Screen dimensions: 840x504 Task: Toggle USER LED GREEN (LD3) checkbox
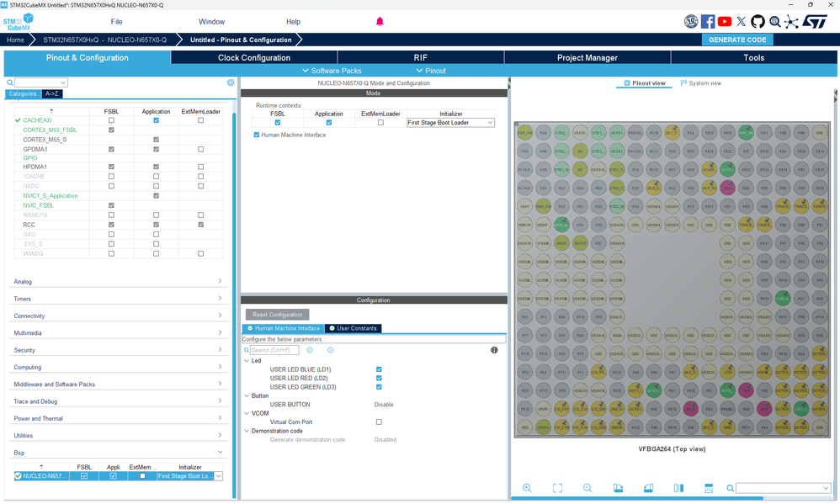pyautogui.click(x=379, y=387)
